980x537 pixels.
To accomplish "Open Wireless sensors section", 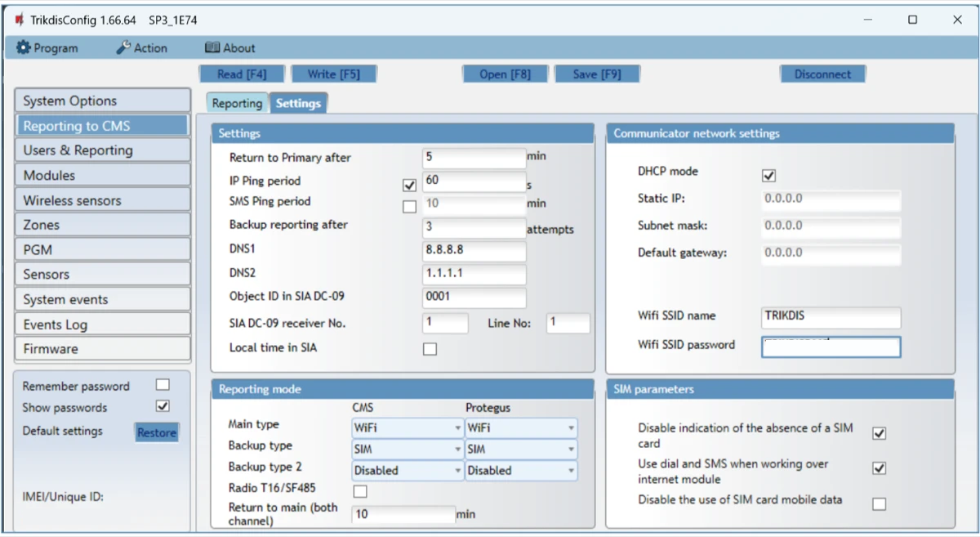I will pos(102,200).
